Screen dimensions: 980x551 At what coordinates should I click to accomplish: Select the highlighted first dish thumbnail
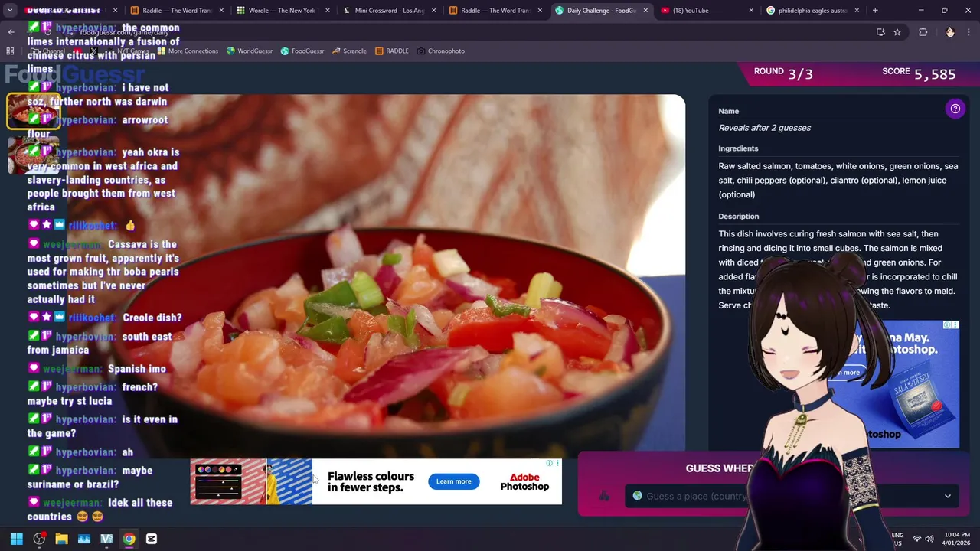(x=33, y=112)
